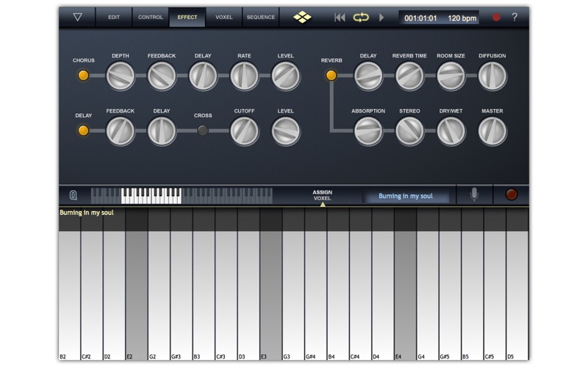The height and width of the screenshot is (368, 588).
Task: Open help with the question mark icon
Action: point(514,17)
